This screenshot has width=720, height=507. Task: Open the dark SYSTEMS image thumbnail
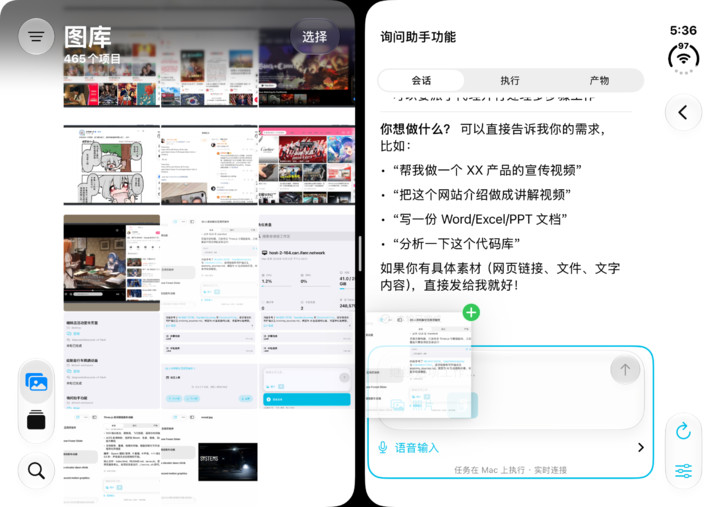point(228,462)
